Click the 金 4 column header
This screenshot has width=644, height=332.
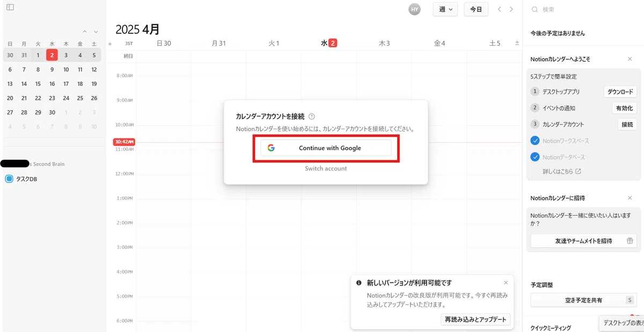[440, 43]
